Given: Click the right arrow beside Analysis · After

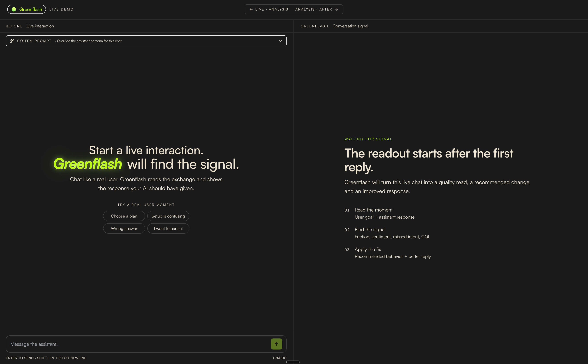Looking at the screenshot, I should (x=336, y=9).
